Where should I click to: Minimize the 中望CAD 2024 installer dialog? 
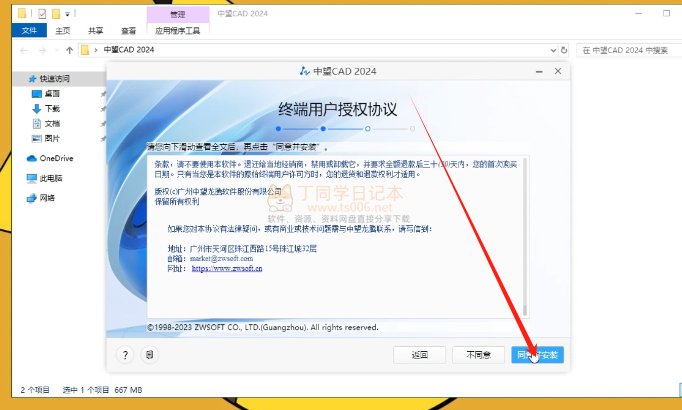(x=539, y=71)
